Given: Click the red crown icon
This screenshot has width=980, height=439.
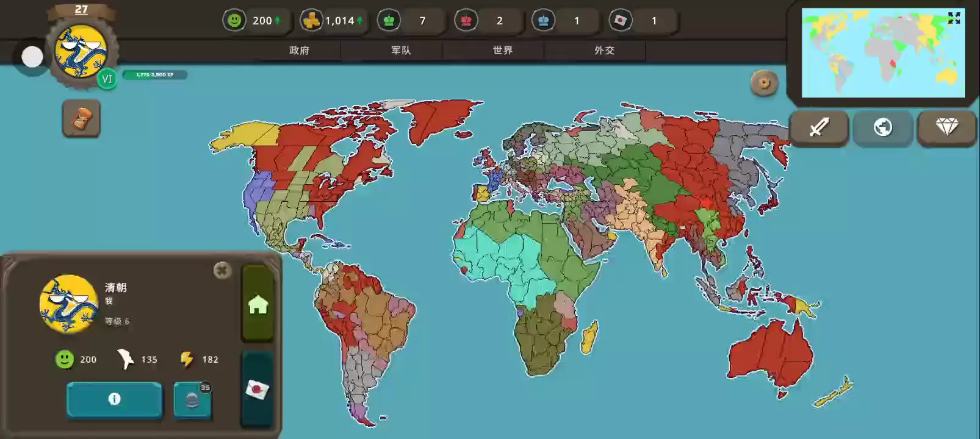Looking at the screenshot, I should coord(466,21).
